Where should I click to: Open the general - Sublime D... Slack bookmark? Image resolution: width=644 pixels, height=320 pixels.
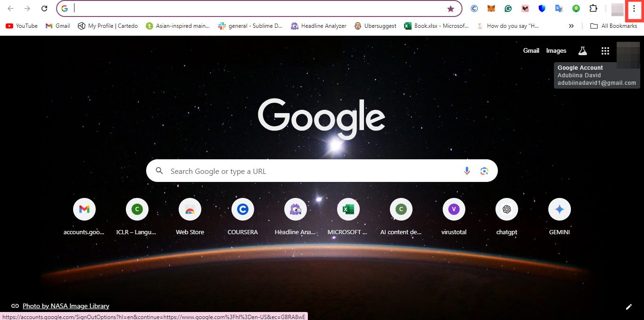(x=250, y=26)
